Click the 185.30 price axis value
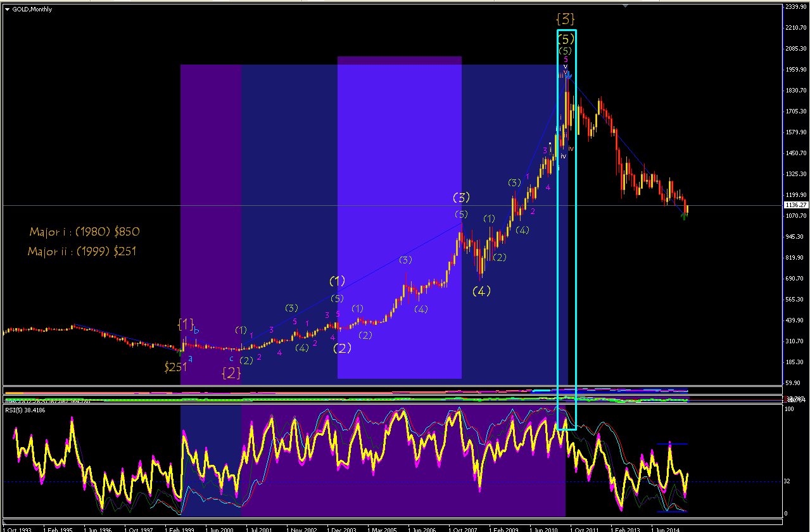The width and height of the screenshot is (810, 532). coord(795,362)
